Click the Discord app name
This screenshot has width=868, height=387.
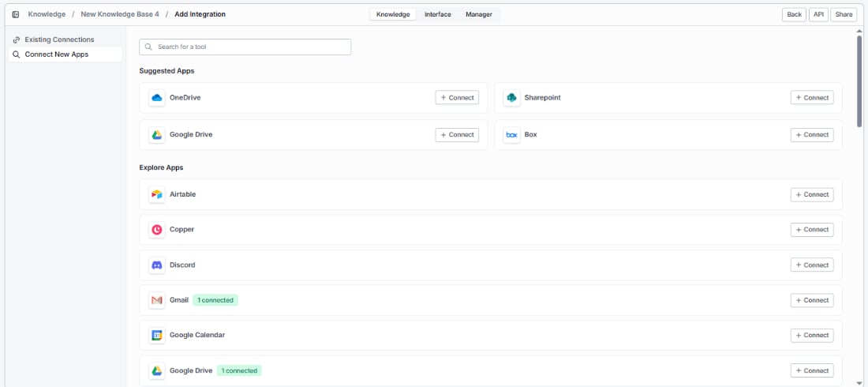click(182, 265)
